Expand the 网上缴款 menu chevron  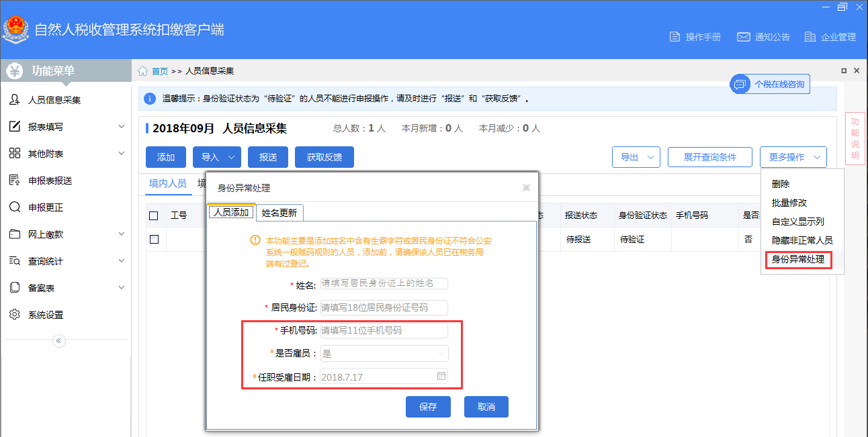click(x=122, y=234)
